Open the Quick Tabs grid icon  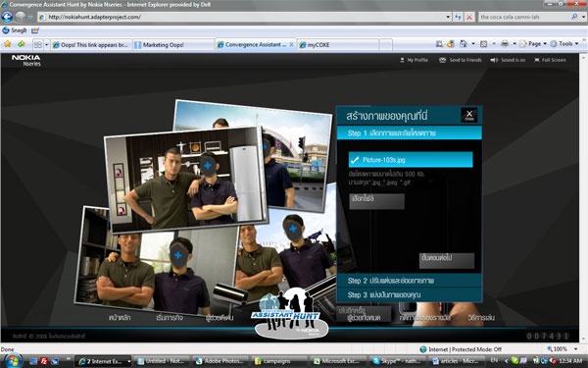point(37,45)
